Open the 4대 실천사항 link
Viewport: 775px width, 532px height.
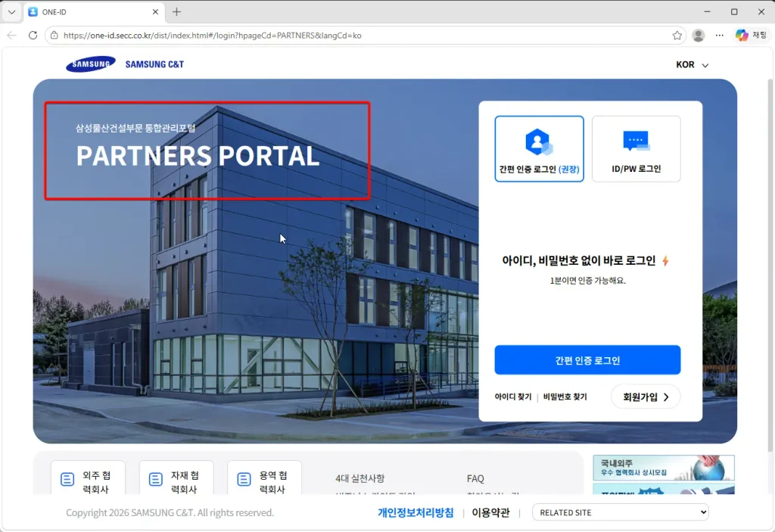pos(359,478)
